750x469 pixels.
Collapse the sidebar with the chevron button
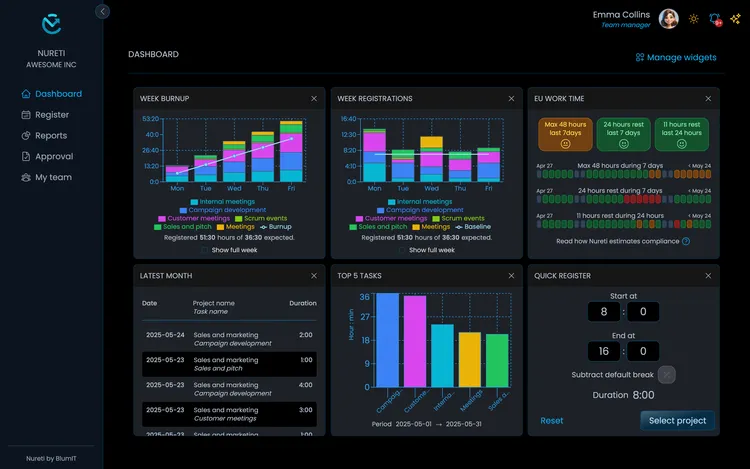pyautogui.click(x=102, y=11)
